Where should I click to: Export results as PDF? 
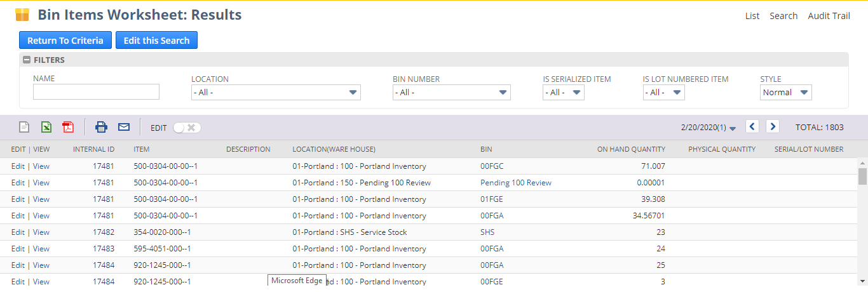click(68, 127)
